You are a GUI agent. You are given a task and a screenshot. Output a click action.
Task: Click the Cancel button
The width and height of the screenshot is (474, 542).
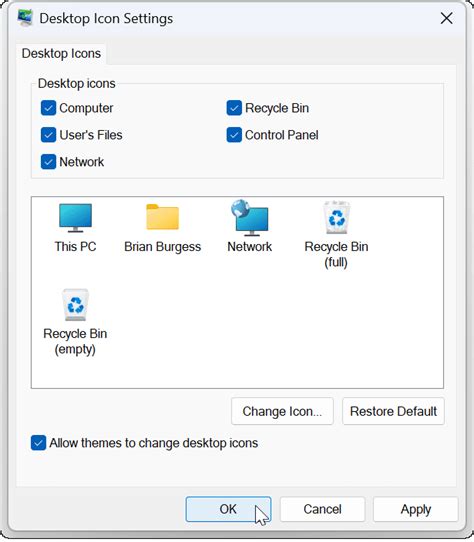point(322,509)
